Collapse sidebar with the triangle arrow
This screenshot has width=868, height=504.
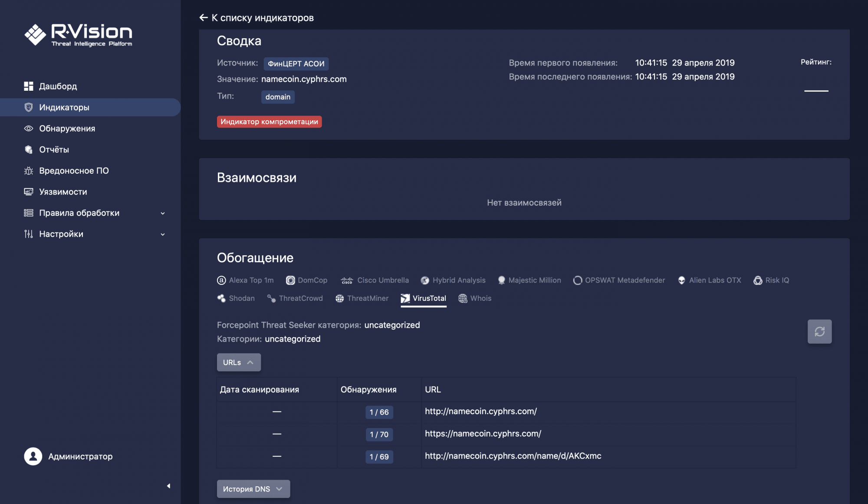[168, 486]
